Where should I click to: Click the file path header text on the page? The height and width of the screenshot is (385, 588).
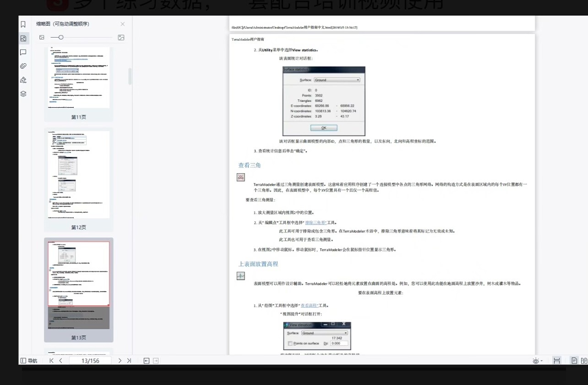294,27
